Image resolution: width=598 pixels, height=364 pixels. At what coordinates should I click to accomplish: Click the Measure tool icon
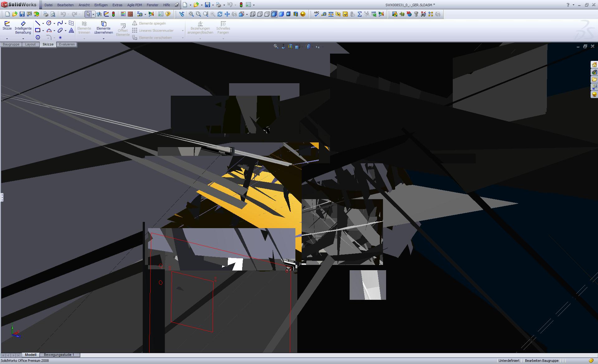pos(324,14)
